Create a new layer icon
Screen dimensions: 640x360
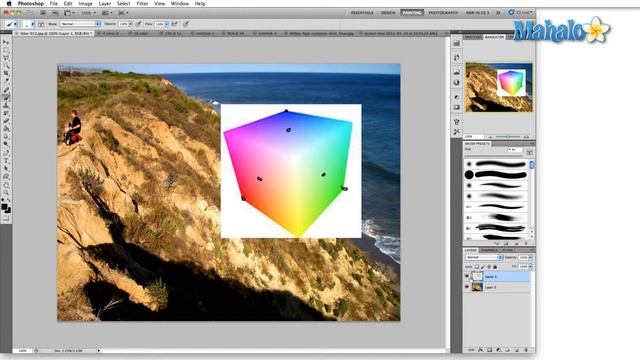click(x=516, y=350)
